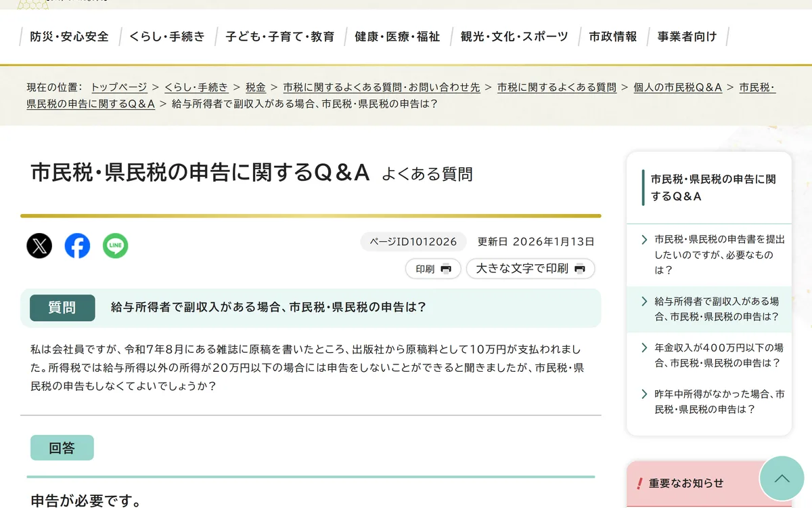Click the 申告が必要です。 heading

click(x=86, y=501)
